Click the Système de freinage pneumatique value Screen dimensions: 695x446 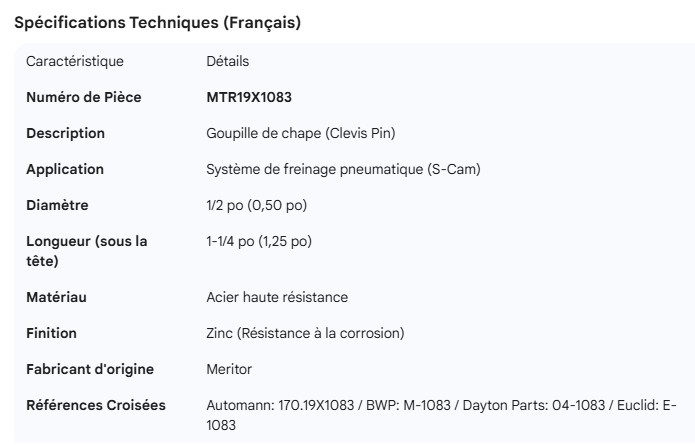coord(343,169)
